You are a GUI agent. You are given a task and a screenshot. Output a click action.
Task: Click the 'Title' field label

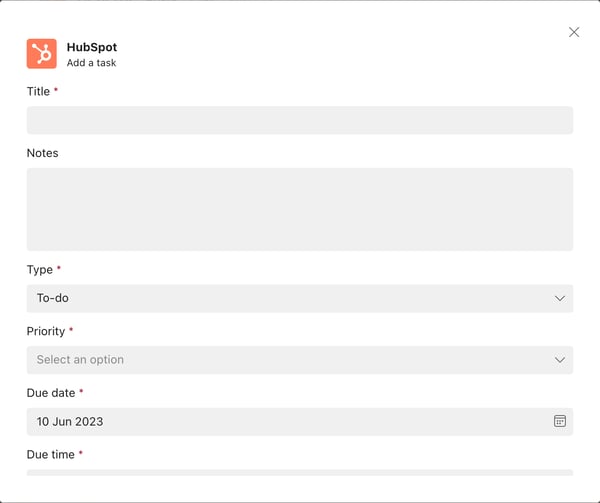click(x=38, y=91)
